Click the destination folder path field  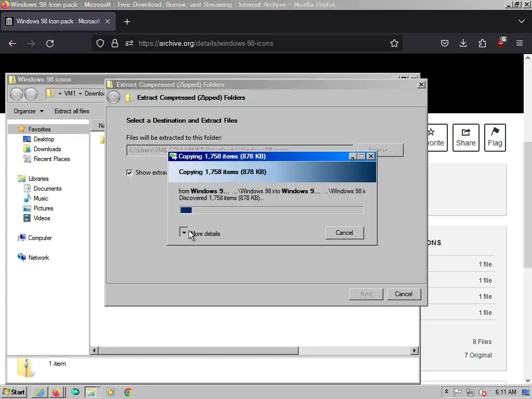(240, 150)
